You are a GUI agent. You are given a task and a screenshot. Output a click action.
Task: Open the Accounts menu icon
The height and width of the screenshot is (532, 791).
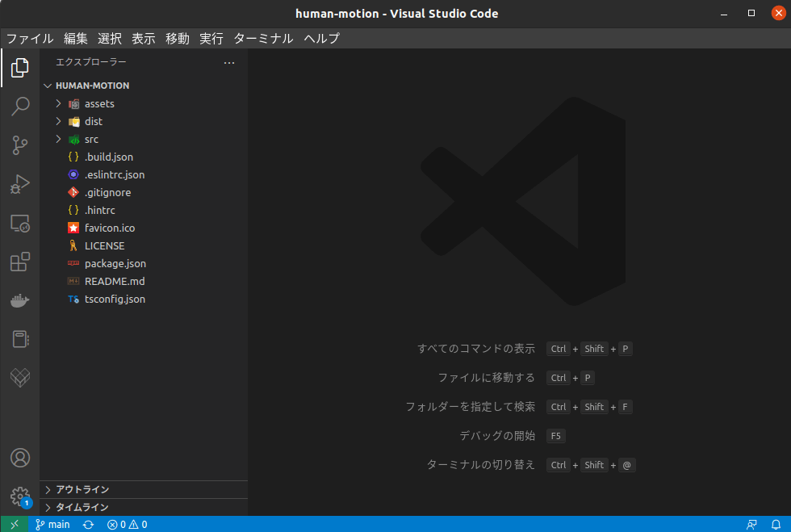coord(19,458)
